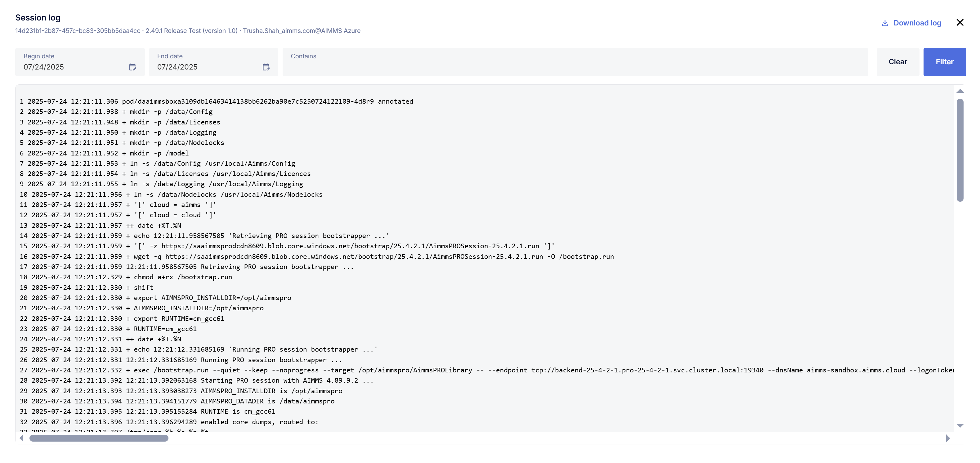Click the Session log title

coord(38,18)
